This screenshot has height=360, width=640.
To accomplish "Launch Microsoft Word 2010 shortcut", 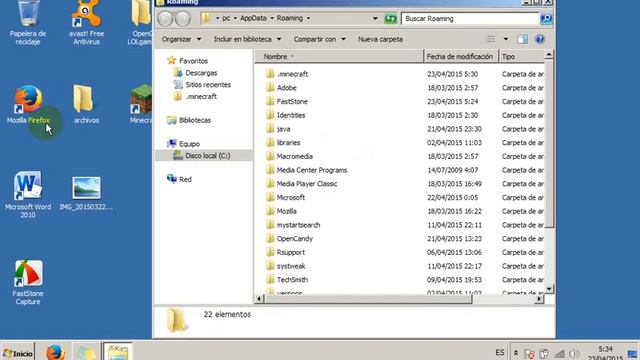I will click(x=28, y=195).
